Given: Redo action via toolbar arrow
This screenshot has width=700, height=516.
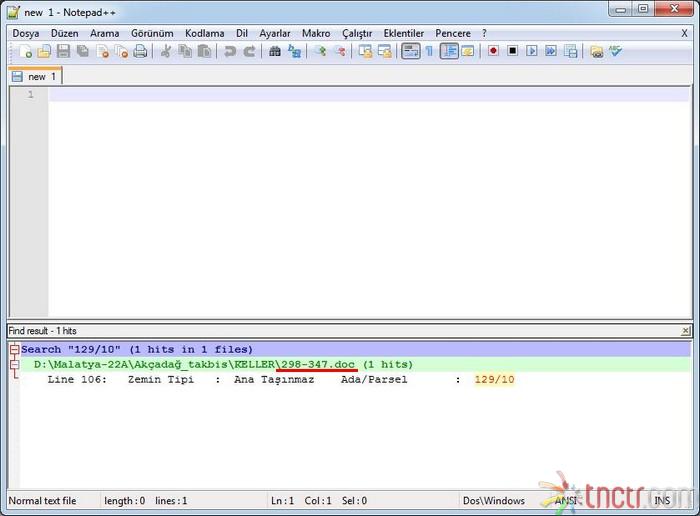Looking at the screenshot, I should pyautogui.click(x=249, y=51).
